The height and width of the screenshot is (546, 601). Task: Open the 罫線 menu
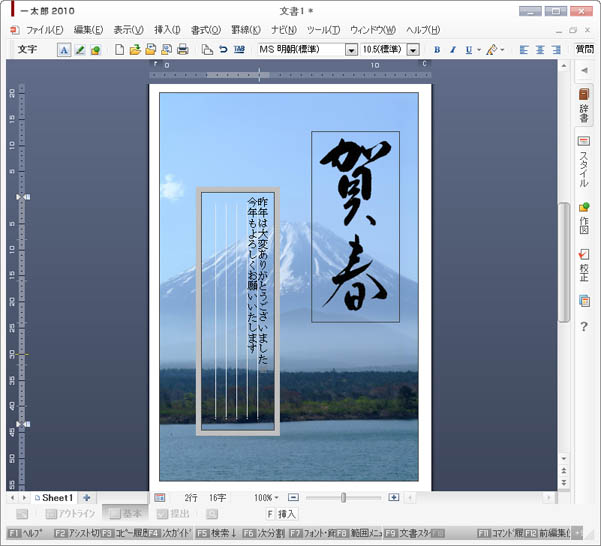pyautogui.click(x=245, y=30)
